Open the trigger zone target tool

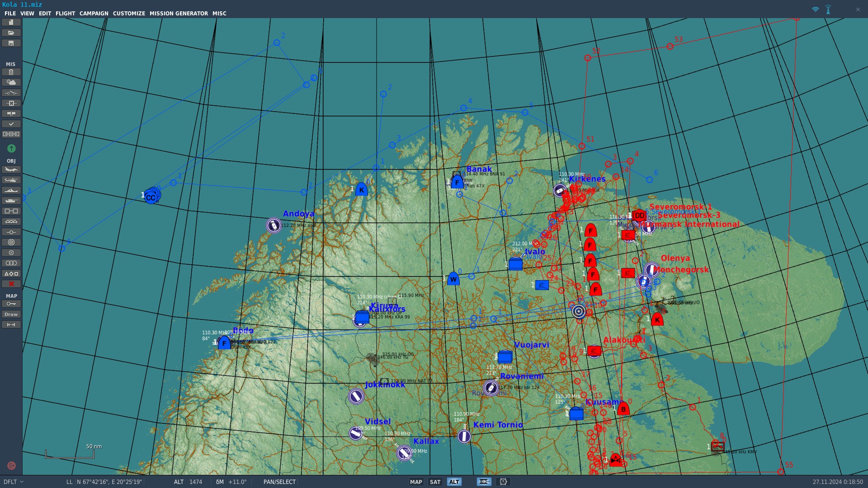coord(11,242)
